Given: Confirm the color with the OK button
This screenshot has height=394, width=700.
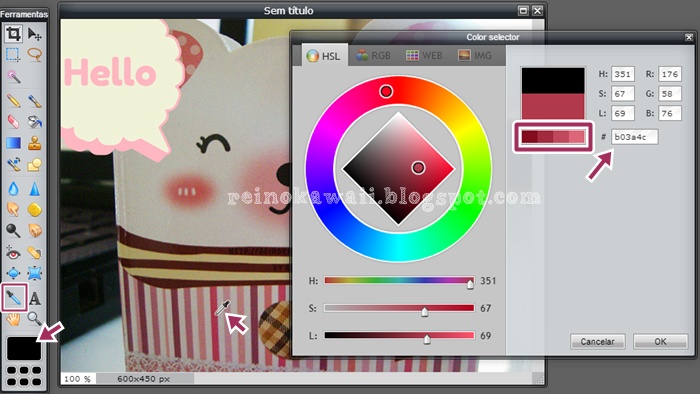Looking at the screenshot, I should tap(660, 342).
